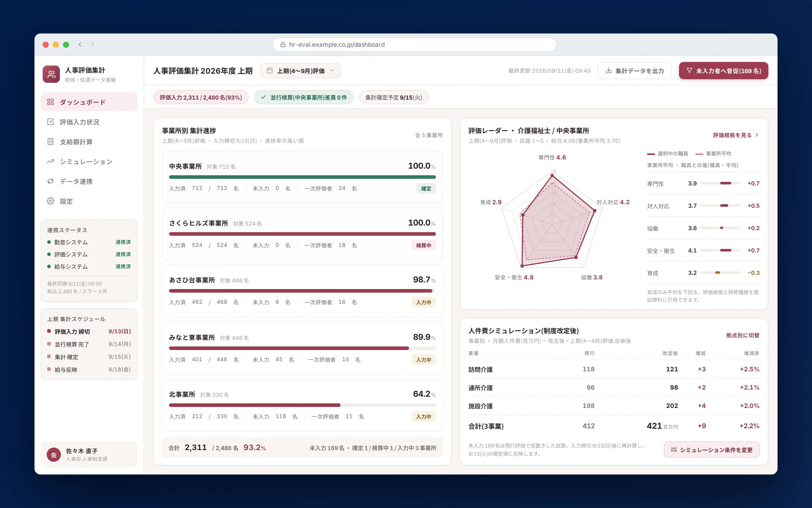Click the lock icon in address bar
The height and width of the screenshot is (508, 812).
[283, 44]
